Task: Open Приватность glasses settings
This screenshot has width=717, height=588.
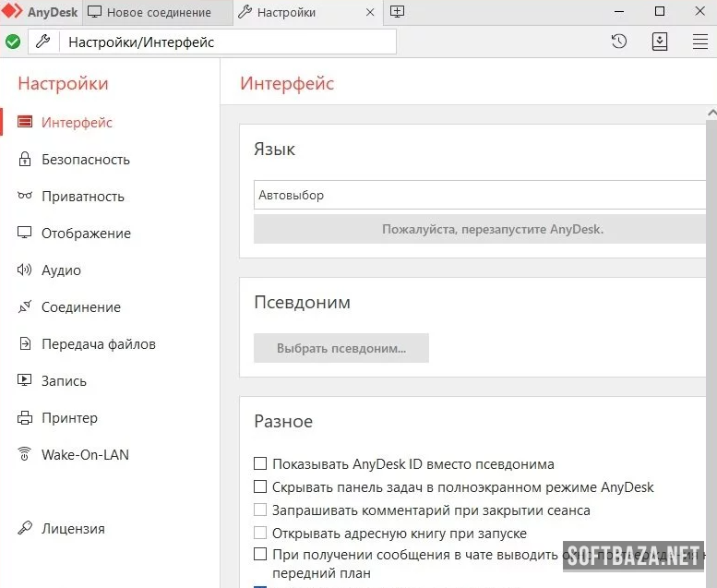Action: coord(82,197)
